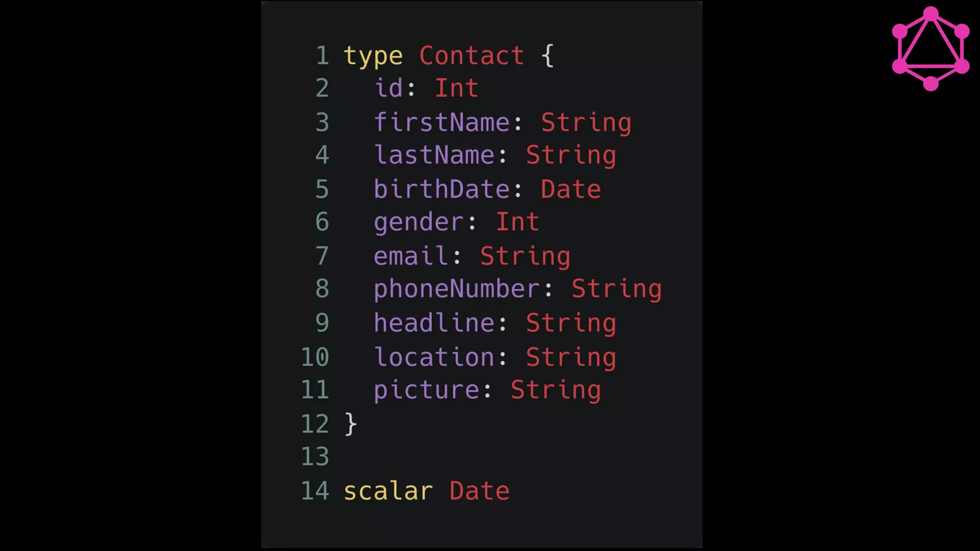
Task: Click the picture field name
Action: point(426,391)
